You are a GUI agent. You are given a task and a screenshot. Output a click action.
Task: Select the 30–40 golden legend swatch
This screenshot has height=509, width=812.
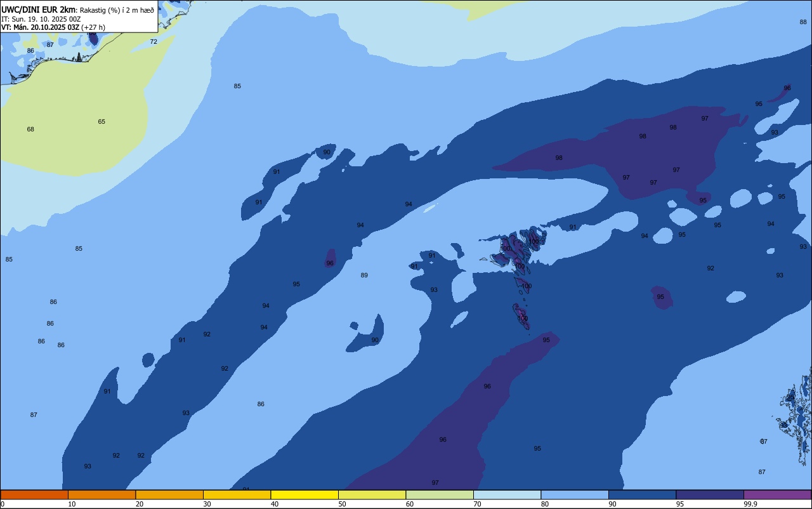coord(237,494)
